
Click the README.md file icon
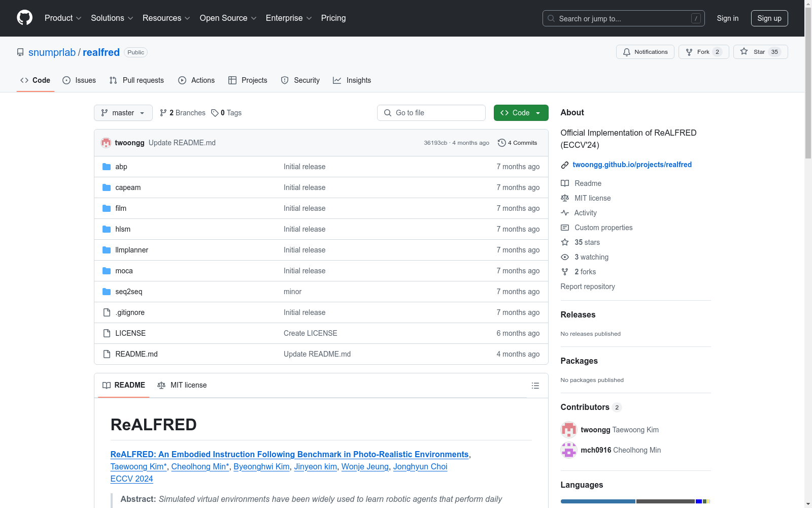(x=107, y=354)
